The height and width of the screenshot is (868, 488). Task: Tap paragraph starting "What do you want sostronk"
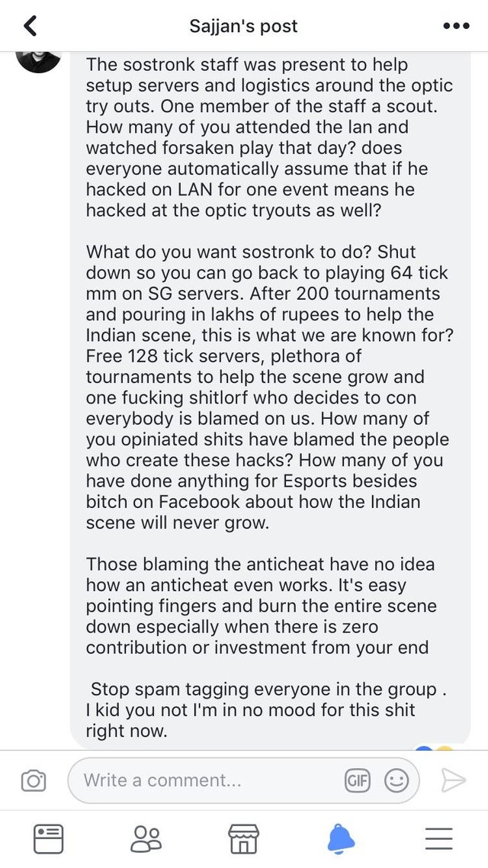point(269,387)
